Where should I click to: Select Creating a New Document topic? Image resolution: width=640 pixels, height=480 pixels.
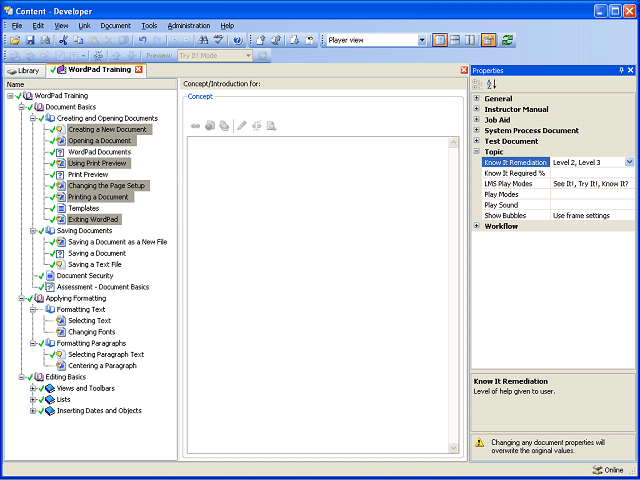point(107,129)
